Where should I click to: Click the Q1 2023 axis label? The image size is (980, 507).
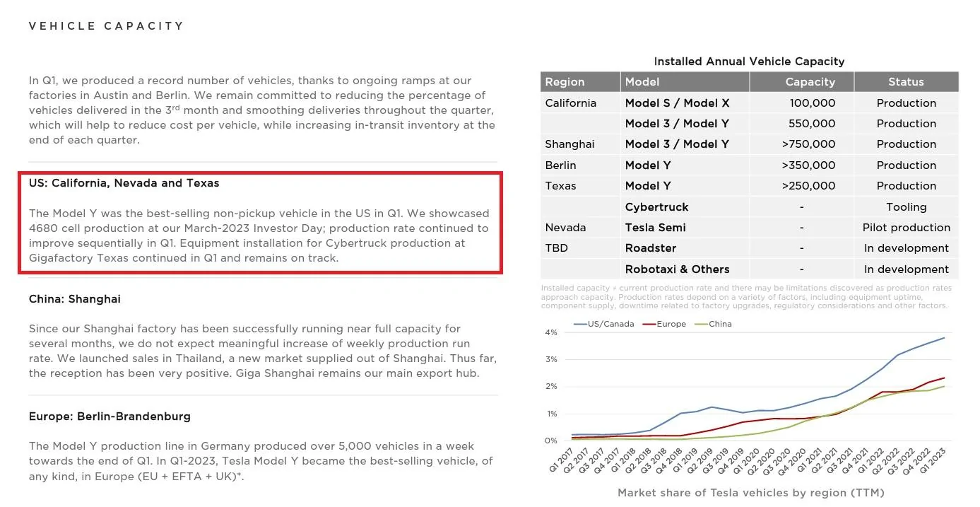pos(933,460)
